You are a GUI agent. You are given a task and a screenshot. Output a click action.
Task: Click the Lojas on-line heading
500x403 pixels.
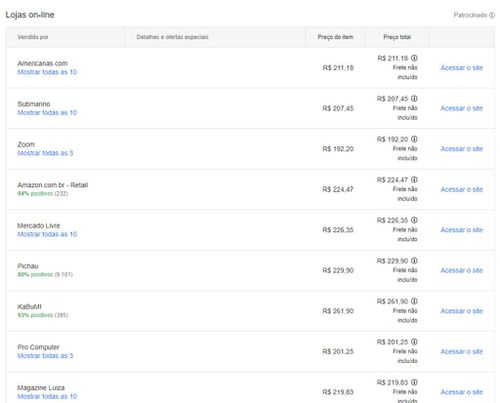click(x=30, y=15)
